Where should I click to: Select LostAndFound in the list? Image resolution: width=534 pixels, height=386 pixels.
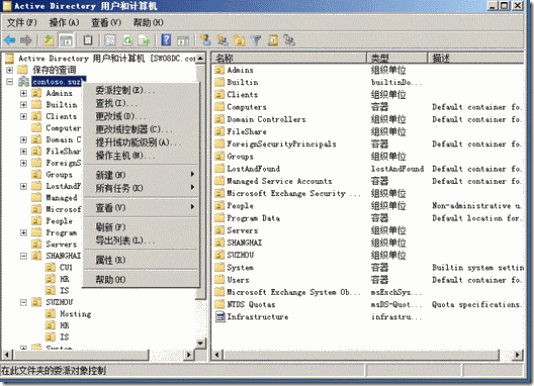(x=253, y=169)
